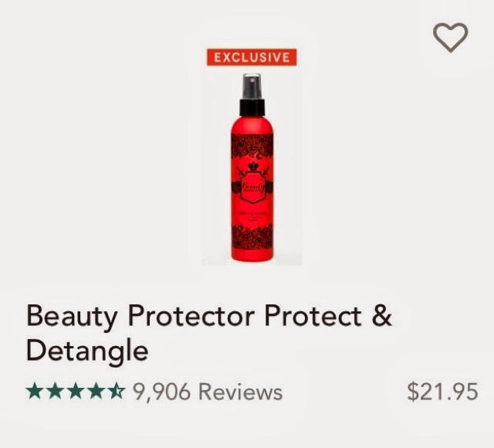Click the upper lace pattern on bottle
This screenshot has width=494, height=448.
(x=252, y=146)
